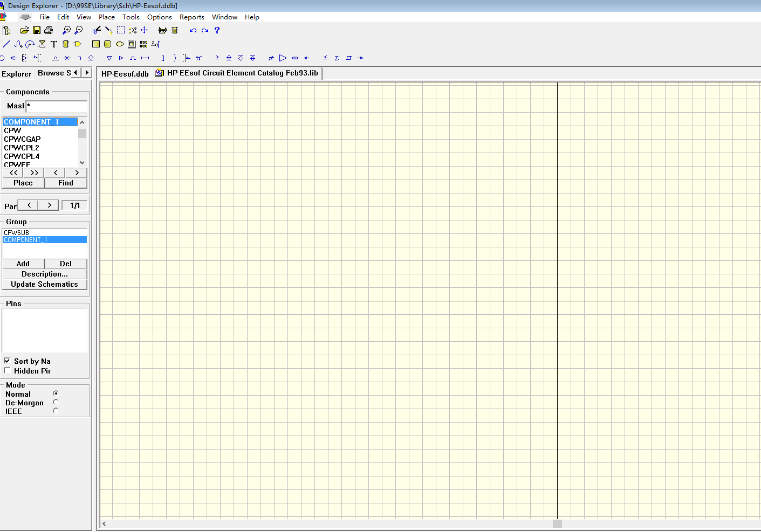
Task: Select the De-Morgan mode radio button
Action: pos(56,402)
